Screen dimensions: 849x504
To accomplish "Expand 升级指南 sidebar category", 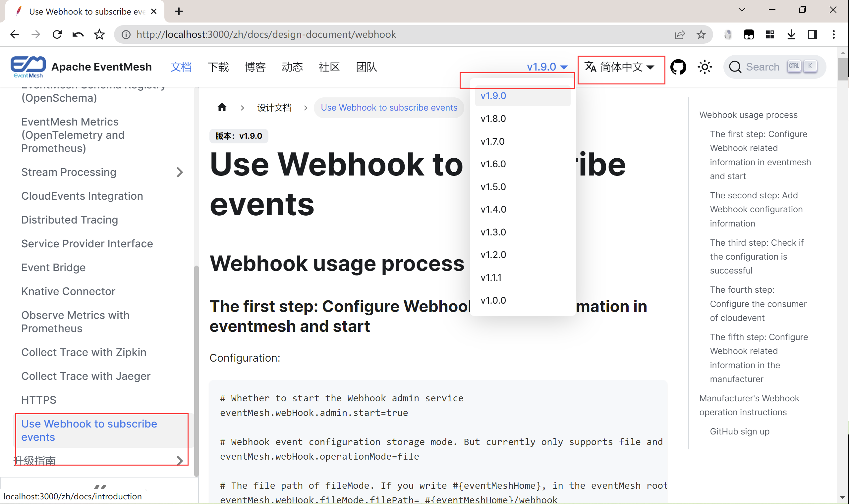I will [x=180, y=461].
